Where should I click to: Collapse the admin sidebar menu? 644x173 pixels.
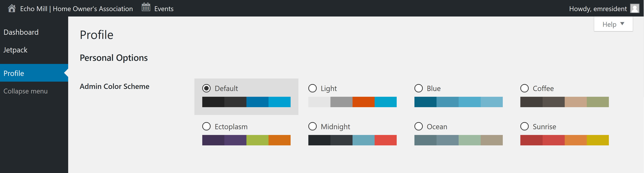[25, 91]
